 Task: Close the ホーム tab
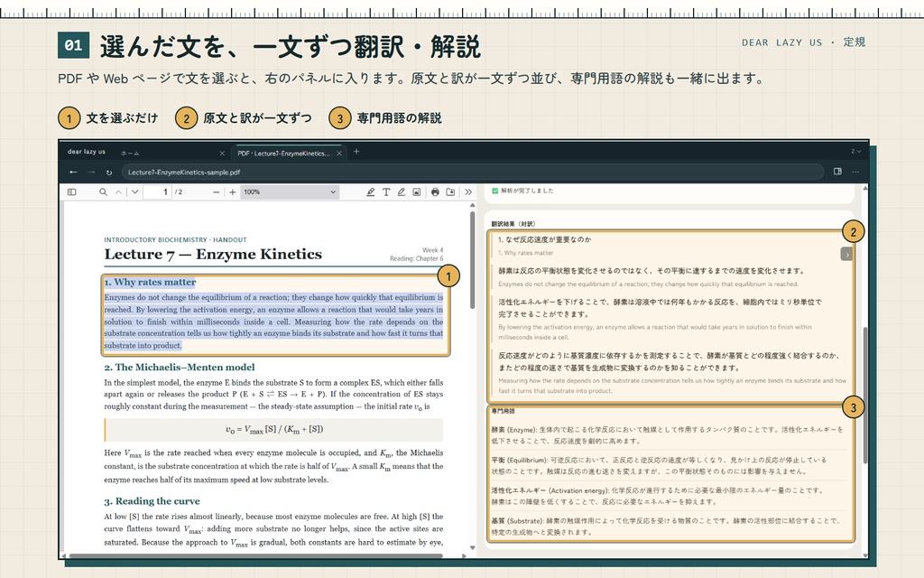(222, 154)
